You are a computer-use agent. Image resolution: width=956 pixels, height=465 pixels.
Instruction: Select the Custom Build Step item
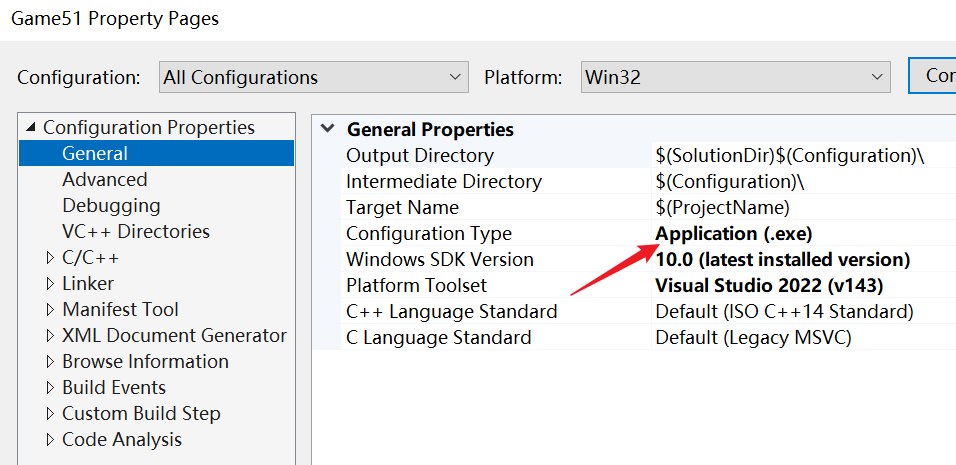141,414
